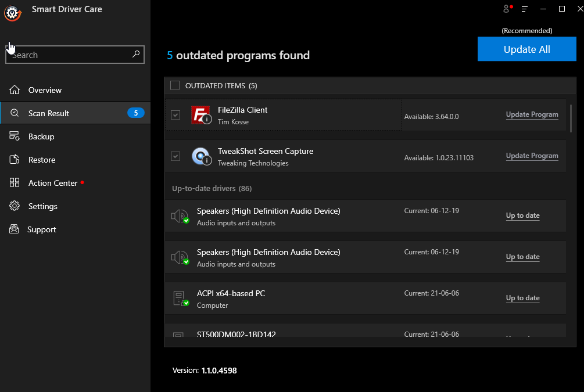Click the Support envelope icon
The height and width of the screenshot is (392, 584).
[14, 229]
